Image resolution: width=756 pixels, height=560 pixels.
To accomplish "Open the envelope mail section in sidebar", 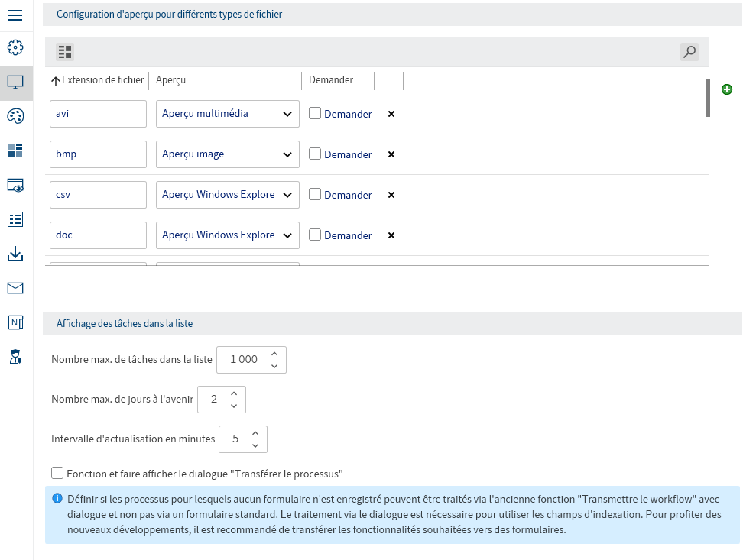I will [15, 288].
